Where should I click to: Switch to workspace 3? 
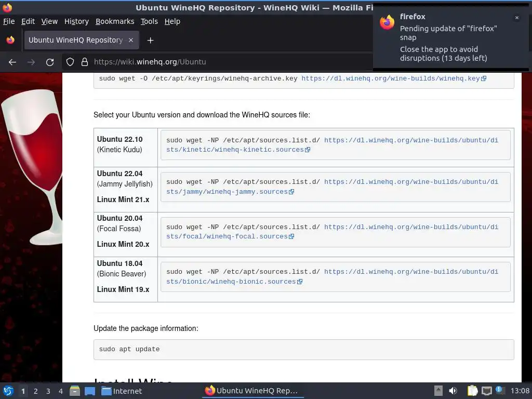pyautogui.click(x=48, y=391)
